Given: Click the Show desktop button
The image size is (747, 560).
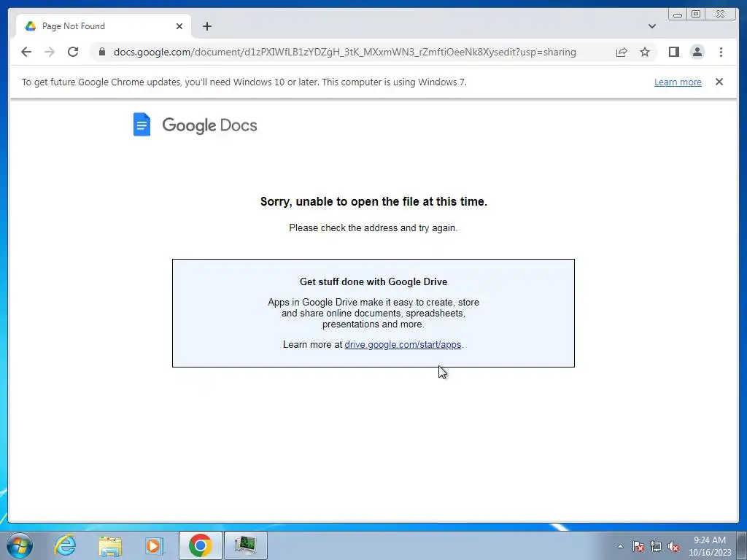Looking at the screenshot, I should (743, 545).
